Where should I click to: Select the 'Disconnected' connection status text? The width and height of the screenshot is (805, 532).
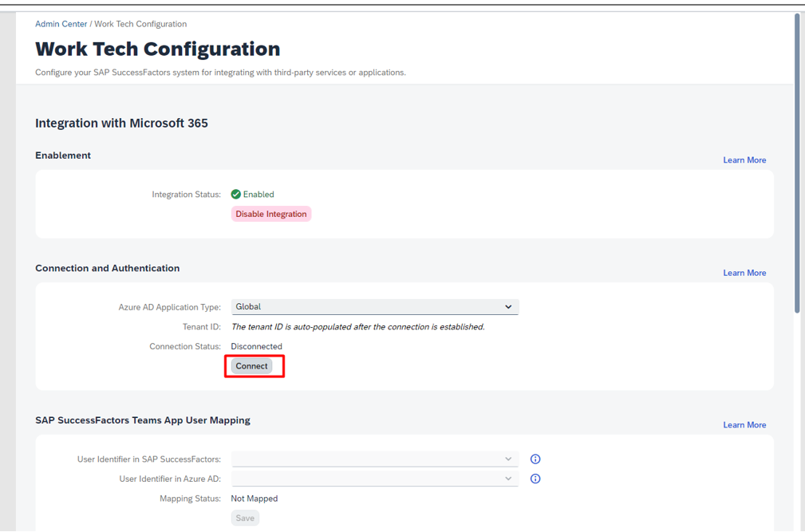click(x=256, y=346)
